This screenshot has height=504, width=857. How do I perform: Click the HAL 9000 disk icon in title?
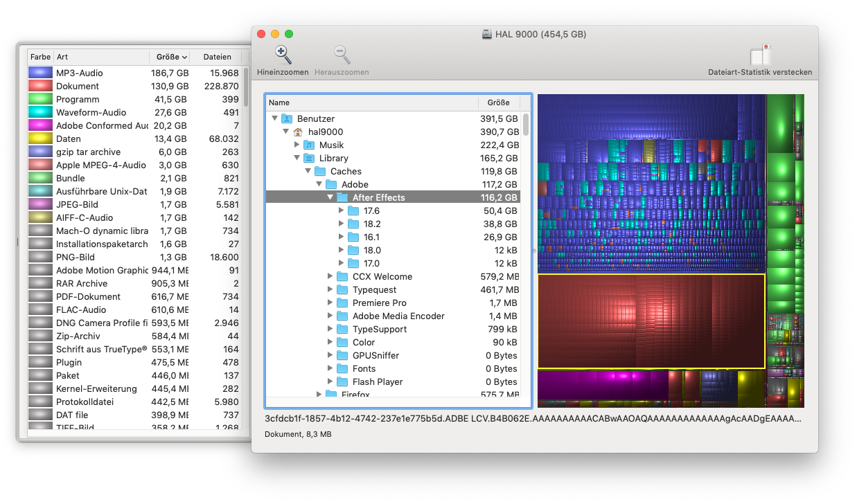488,35
